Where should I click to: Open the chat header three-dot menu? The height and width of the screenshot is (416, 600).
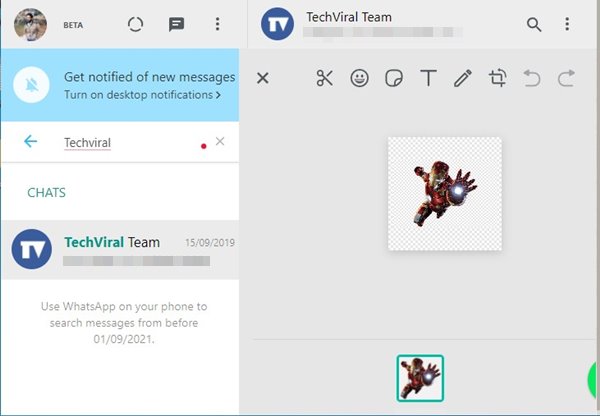(567, 24)
